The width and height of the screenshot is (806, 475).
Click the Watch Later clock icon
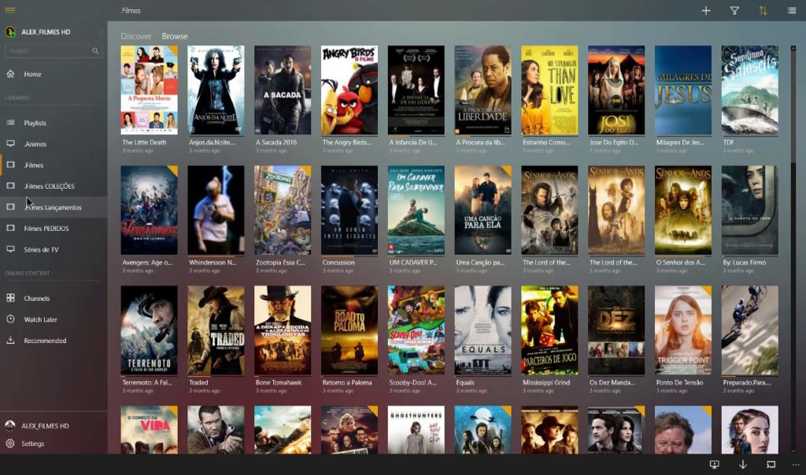pyautogui.click(x=10, y=319)
